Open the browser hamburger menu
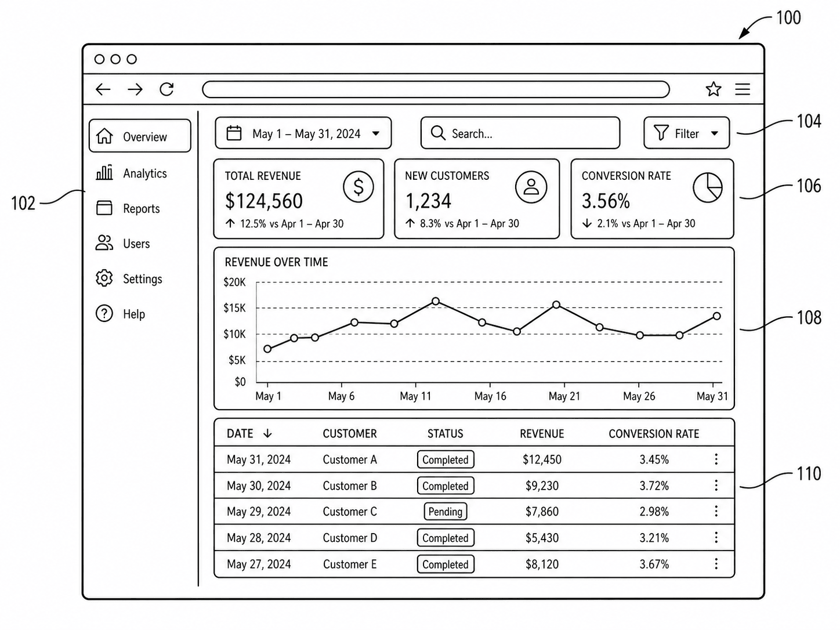Screen dimensions: 840x630 click(x=743, y=89)
